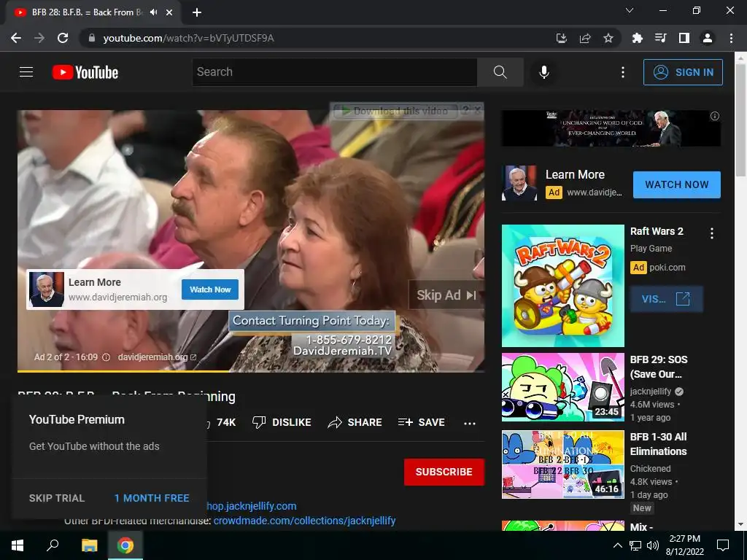Image resolution: width=747 pixels, height=560 pixels.
Task: Open the network tray icon
Action: pyautogui.click(x=635, y=545)
